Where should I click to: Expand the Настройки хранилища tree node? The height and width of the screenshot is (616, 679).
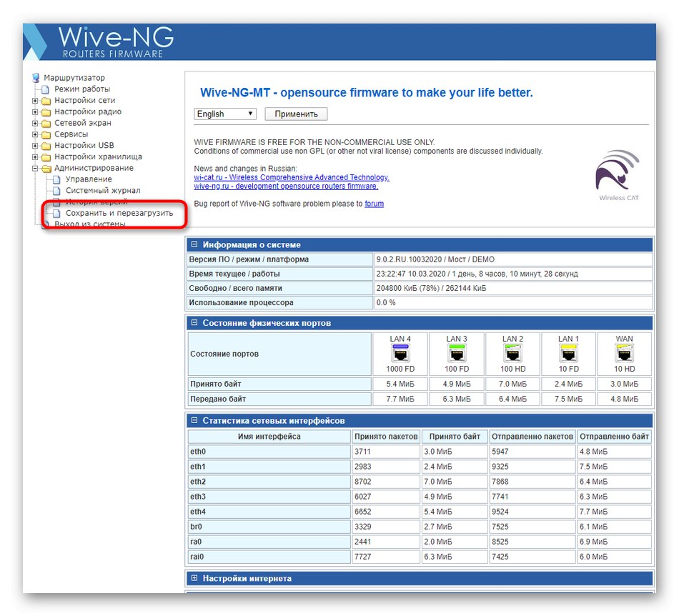click(35, 157)
